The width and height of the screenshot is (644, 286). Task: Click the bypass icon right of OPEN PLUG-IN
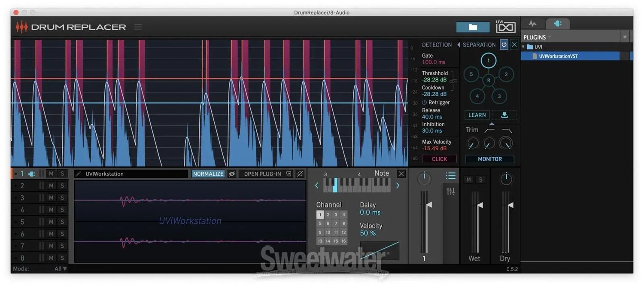coord(300,174)
